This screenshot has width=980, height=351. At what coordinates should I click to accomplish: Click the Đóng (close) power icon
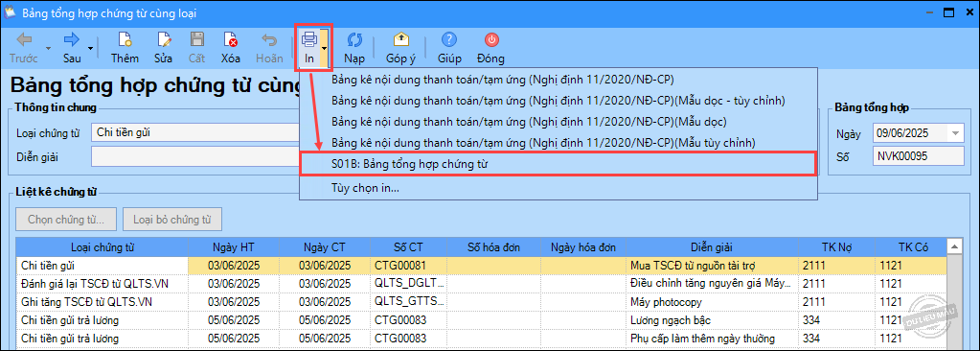(491, 40)
